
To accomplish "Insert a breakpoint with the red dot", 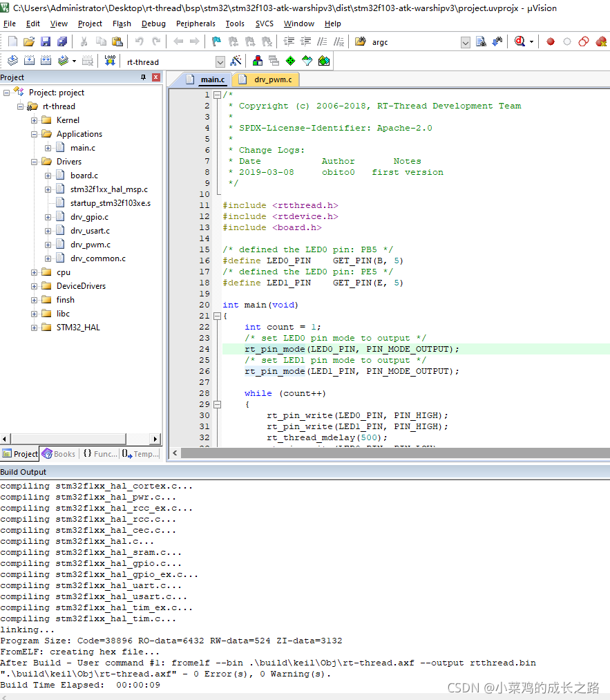I will pyautogui.click(x=551, y=41).
